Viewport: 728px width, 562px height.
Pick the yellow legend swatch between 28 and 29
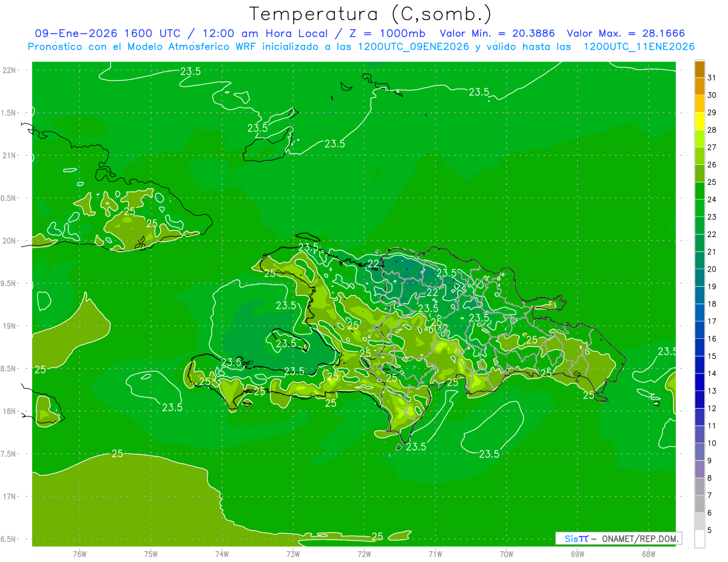click(699, 121)
